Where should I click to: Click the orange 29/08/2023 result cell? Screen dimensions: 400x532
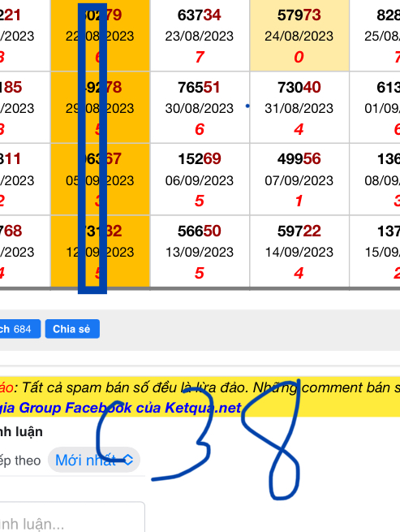click(100, 107)
